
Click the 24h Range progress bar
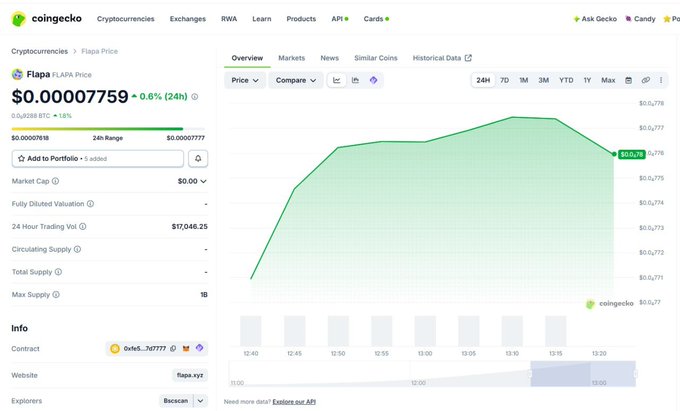coord(108,129)
